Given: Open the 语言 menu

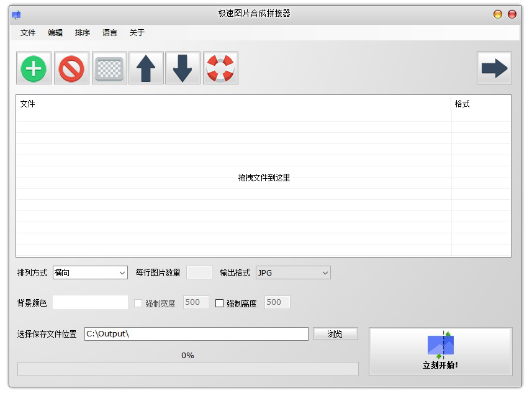Looking at the screenshot, I should (x=110, y=33).
